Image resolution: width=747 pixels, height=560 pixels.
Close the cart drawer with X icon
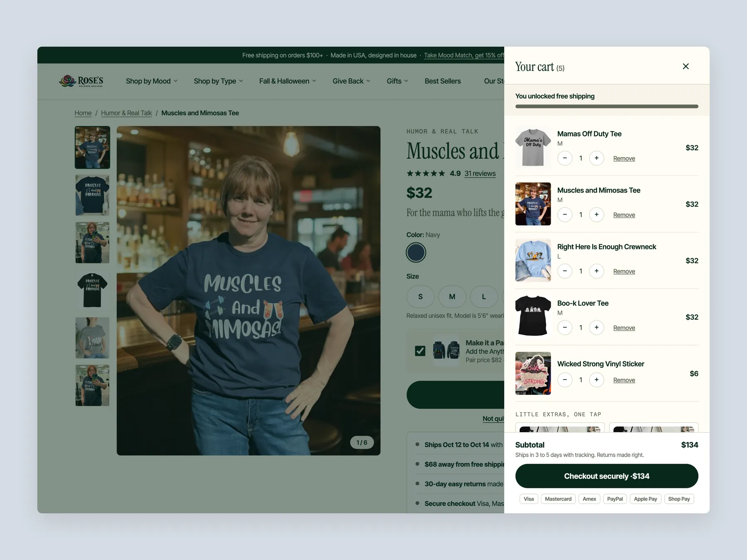(686, 66)
